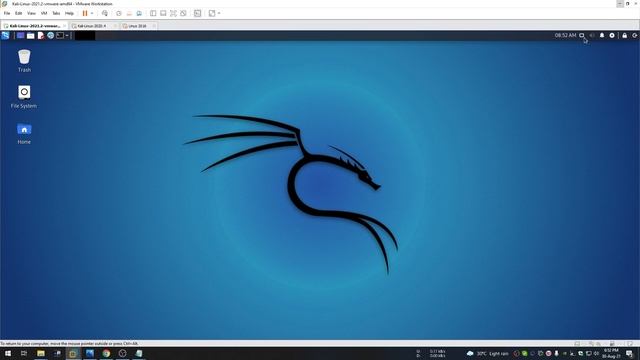Launch the terminal emulator panel icon
Image resolution: width=640 pixels, height=360 pixels.
click(60, 36)
